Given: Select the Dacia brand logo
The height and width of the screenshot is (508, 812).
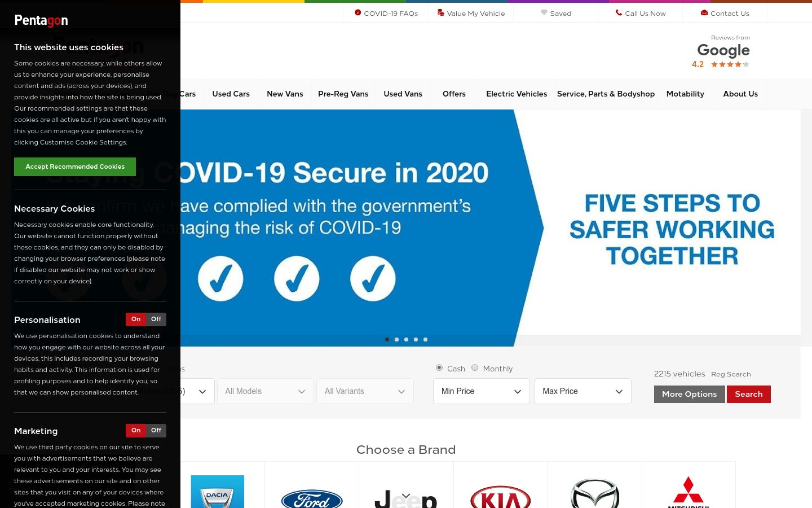Looking at the screenshot, I should pyautogui.click(x=217, y=492).
